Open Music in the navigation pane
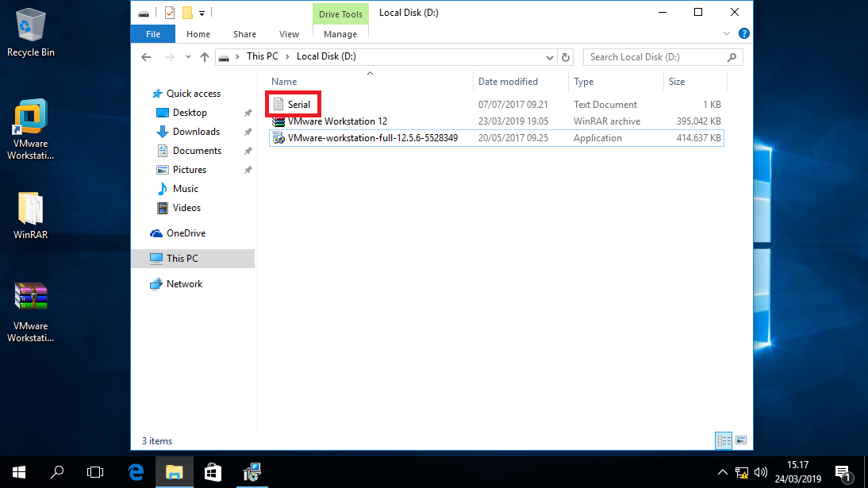This screenshot has width=868, height=488. (185, 189)
